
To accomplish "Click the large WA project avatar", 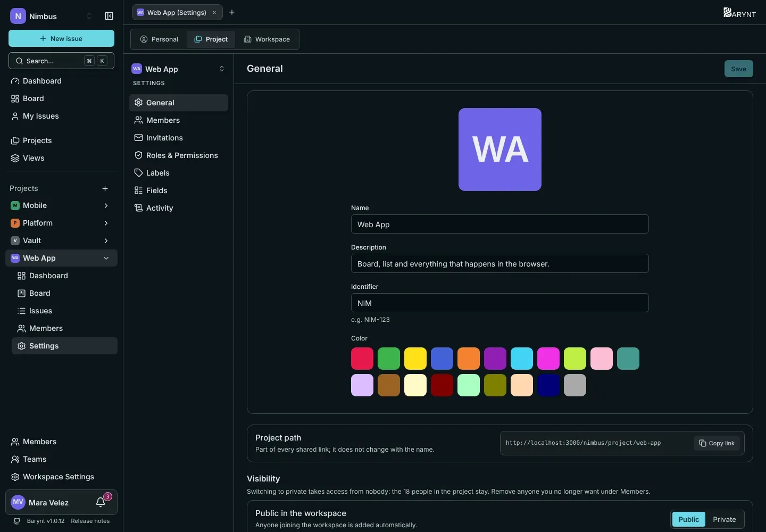I will [500, 149].
